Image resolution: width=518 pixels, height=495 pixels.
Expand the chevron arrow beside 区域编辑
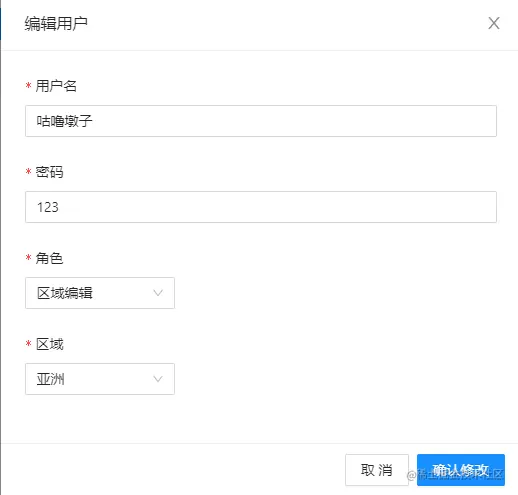click(x=158, y=293)
